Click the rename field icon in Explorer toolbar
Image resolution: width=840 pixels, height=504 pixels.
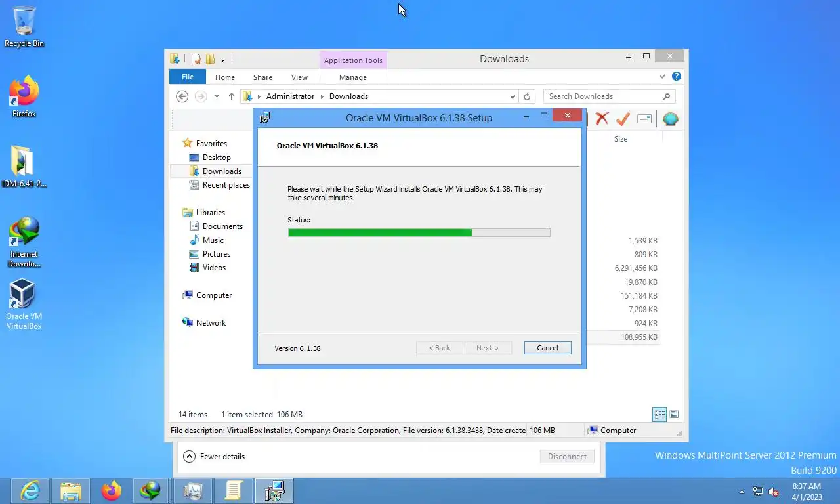[x=644, y=119]
